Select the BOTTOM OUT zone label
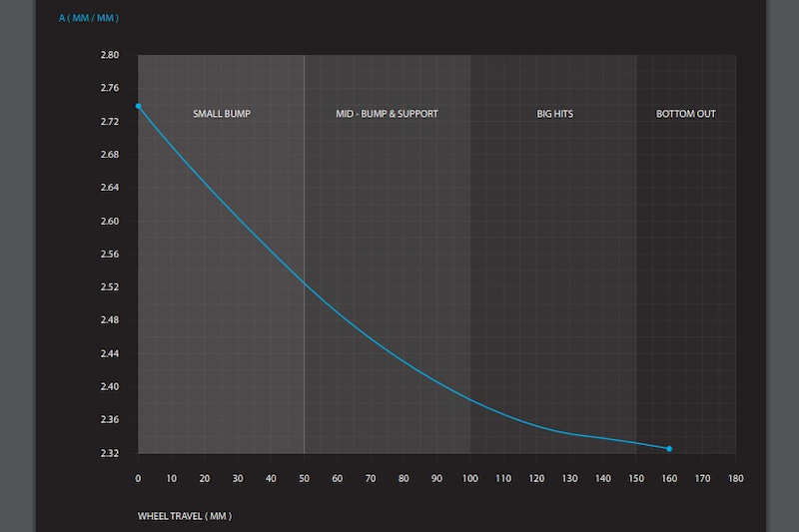The height and width of the screenshot is (532, 799). click(685, 114)
